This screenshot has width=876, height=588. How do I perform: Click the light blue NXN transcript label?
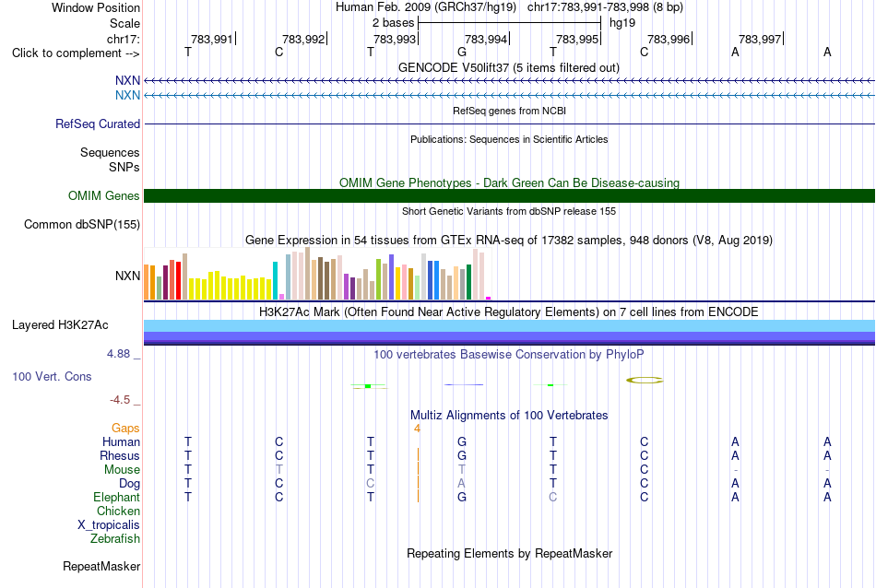point(127,95)
